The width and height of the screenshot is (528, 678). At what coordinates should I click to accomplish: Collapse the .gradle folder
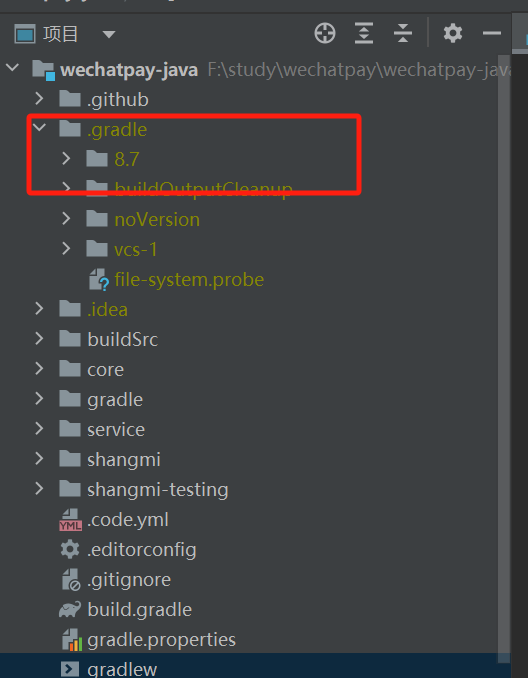[40, 128]
